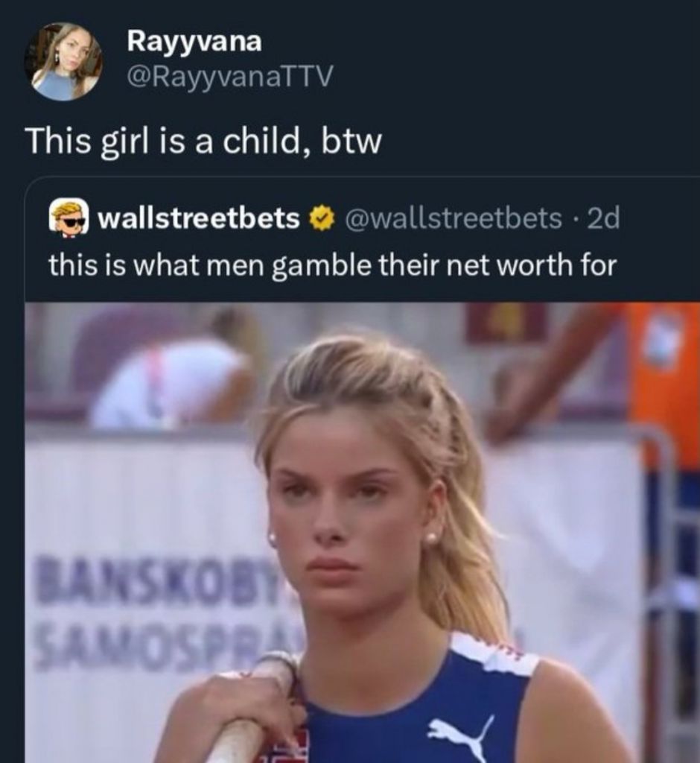Click the Rayyvana display name

[x=194, y=41]
